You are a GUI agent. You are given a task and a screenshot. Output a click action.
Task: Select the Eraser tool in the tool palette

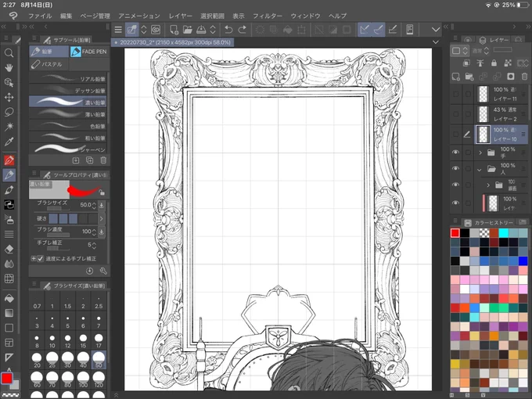click(x=9, y=249)
